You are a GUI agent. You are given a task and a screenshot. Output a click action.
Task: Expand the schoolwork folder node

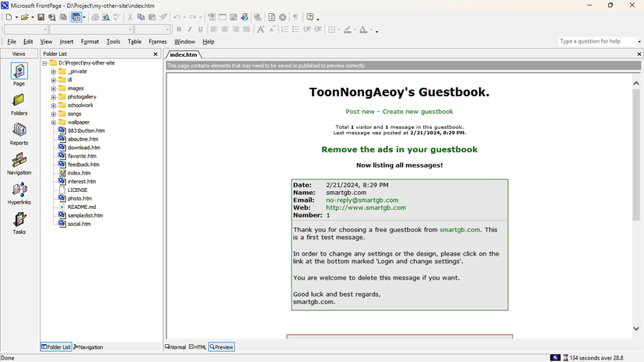click(x=54, y=106)
